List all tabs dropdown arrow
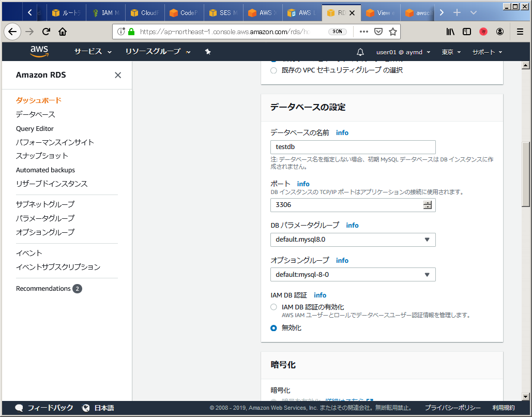Viewport: 532px width, 417px height. pos(474,12)
